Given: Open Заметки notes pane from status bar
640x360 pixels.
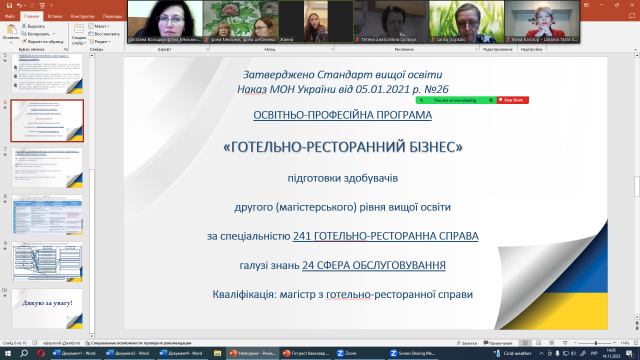Looking at the screenshot, I should click(x=467, y=343).
